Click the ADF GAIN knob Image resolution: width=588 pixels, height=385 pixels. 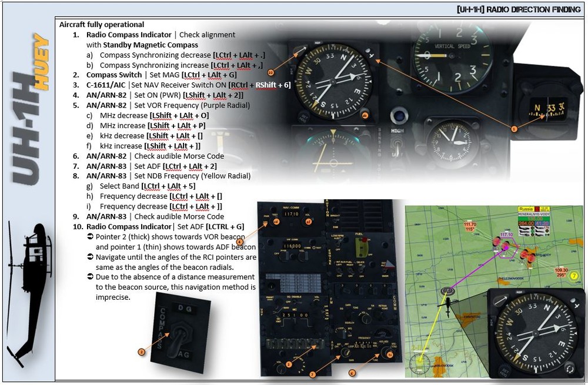345,353
